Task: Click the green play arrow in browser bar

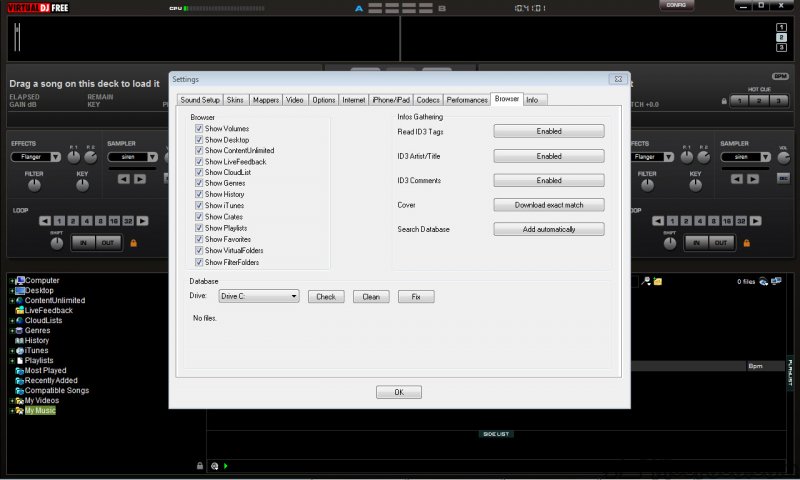Action: coord(226,466)
